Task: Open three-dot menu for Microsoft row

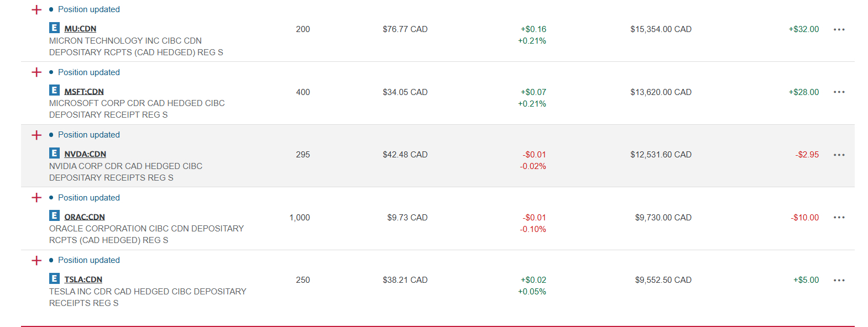Action: (x=839, y=92)
